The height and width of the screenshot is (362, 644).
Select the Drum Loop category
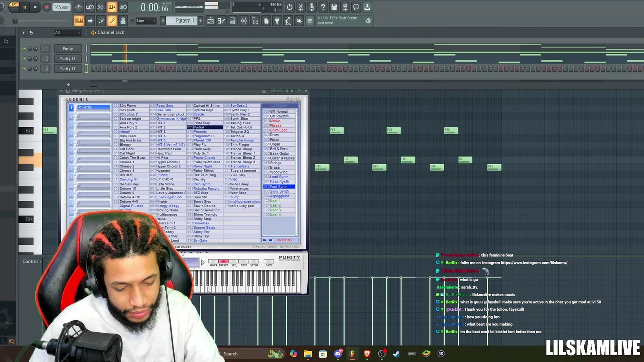[279, 130]
